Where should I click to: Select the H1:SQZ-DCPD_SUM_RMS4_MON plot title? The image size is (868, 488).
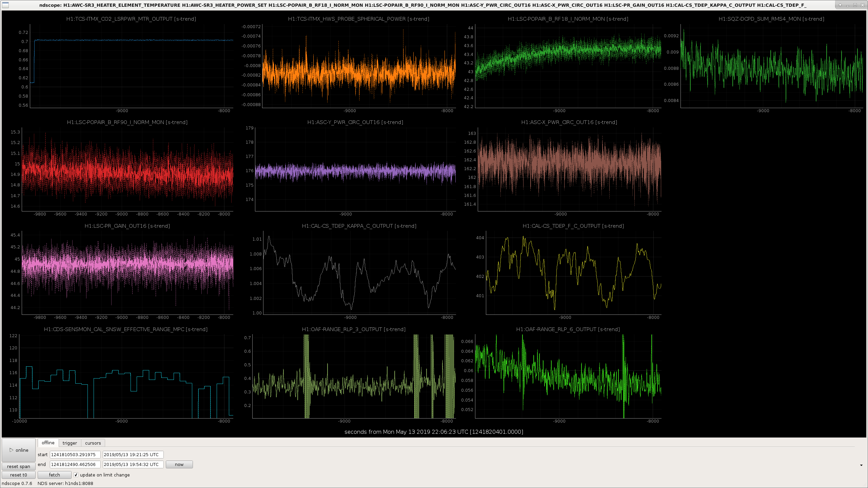[771, 19]
